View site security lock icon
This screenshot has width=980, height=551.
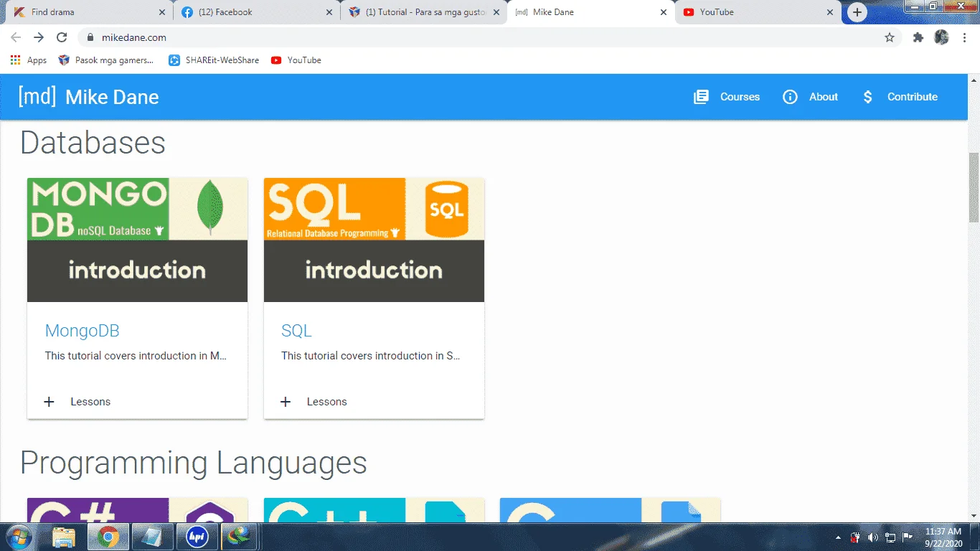click(x=90, y=37)
